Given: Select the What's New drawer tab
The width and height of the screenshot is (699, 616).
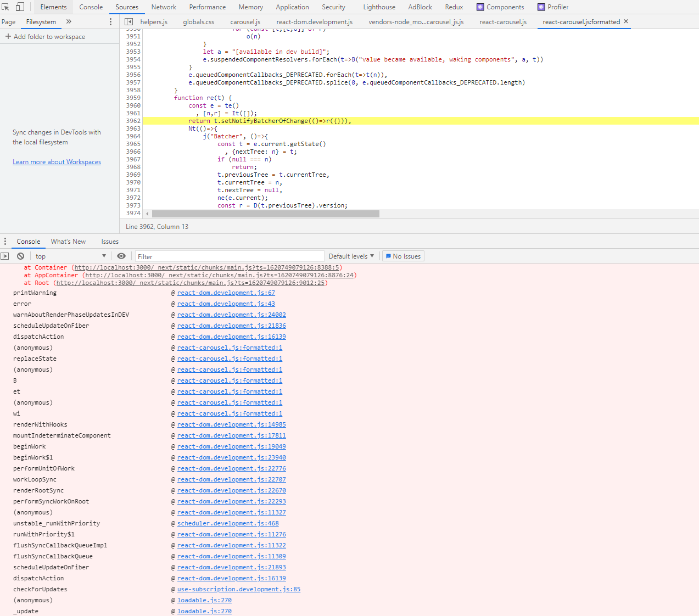Looking at the screenshot, I should (x=68, y=242).
